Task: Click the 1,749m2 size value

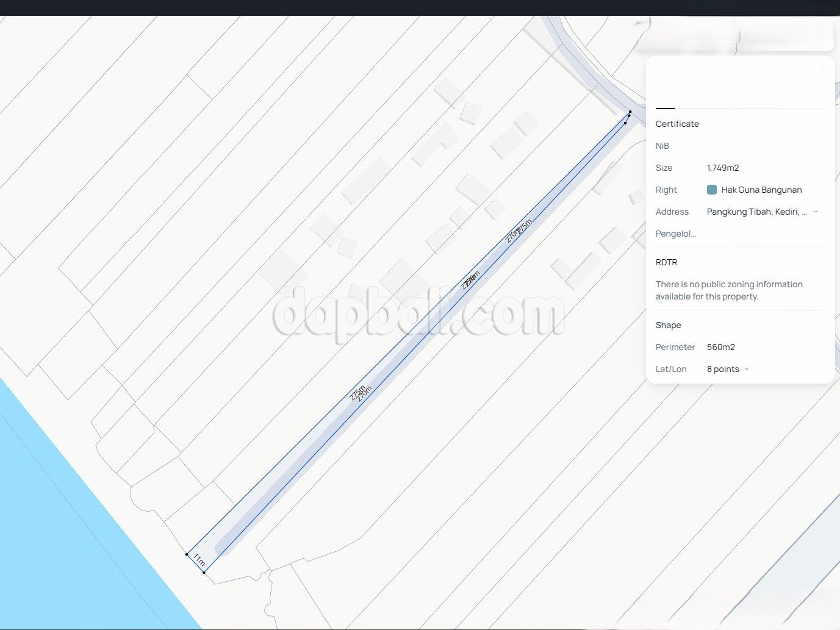Action: [723, 168]
